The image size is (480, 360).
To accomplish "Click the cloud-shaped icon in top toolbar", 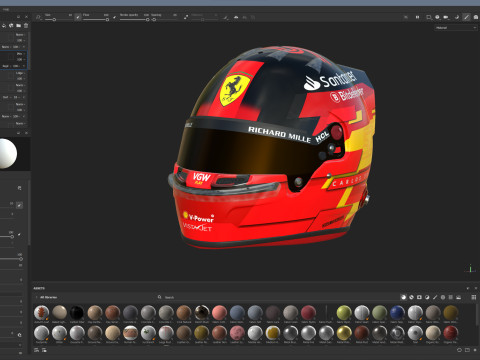I will pos(236,17).
